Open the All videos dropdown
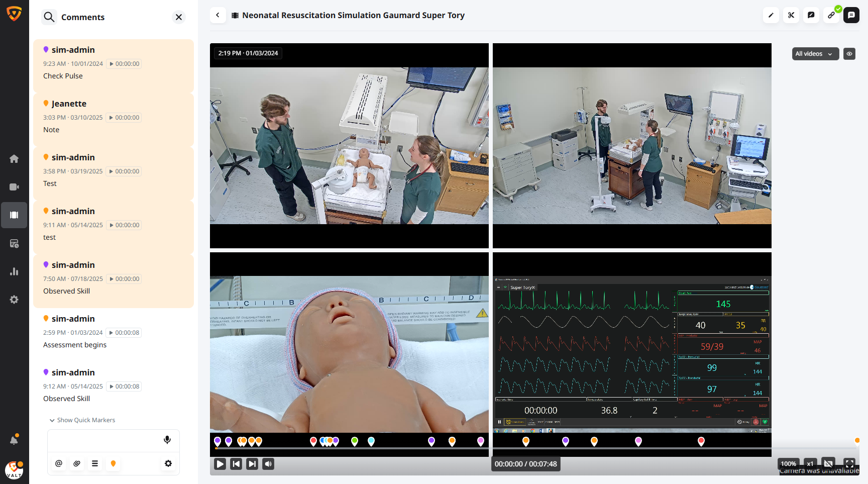This screenshot has width=868, height=484. point(815,54)
